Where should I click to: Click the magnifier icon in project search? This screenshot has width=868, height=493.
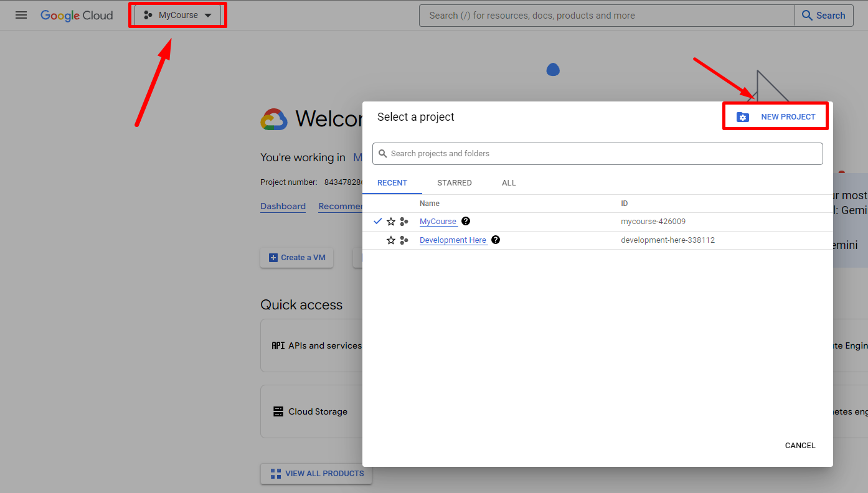(x=383, y=154)
